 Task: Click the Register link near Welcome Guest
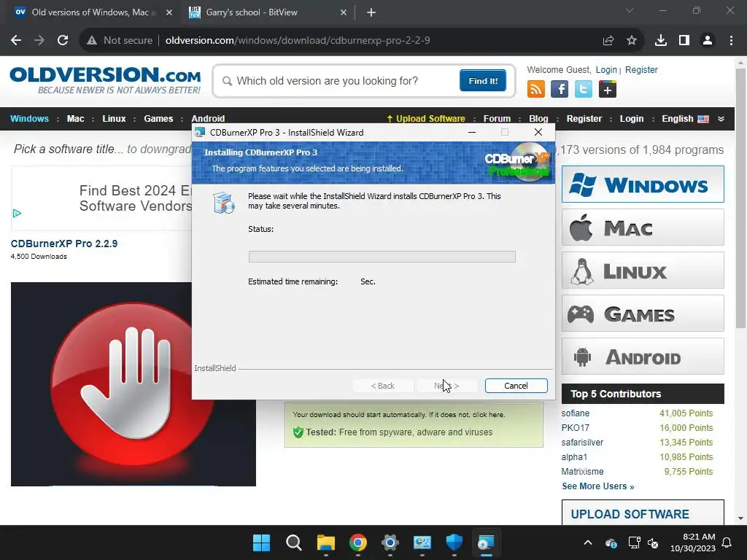tap(641, 70)
